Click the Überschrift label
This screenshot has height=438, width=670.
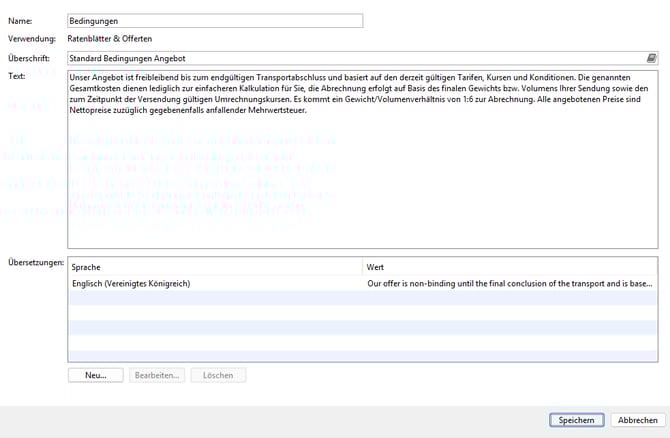click(x=29, y=59)
